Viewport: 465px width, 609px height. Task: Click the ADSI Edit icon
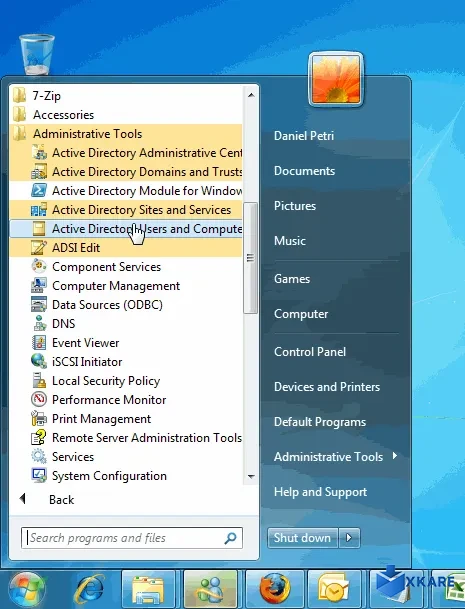(x=39, y=248)
